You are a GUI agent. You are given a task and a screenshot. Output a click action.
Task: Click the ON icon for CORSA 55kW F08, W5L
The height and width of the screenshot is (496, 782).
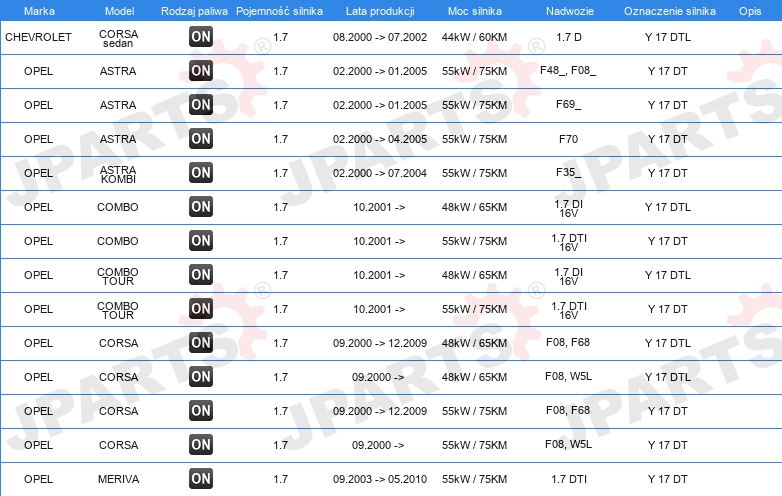[201, 445]
